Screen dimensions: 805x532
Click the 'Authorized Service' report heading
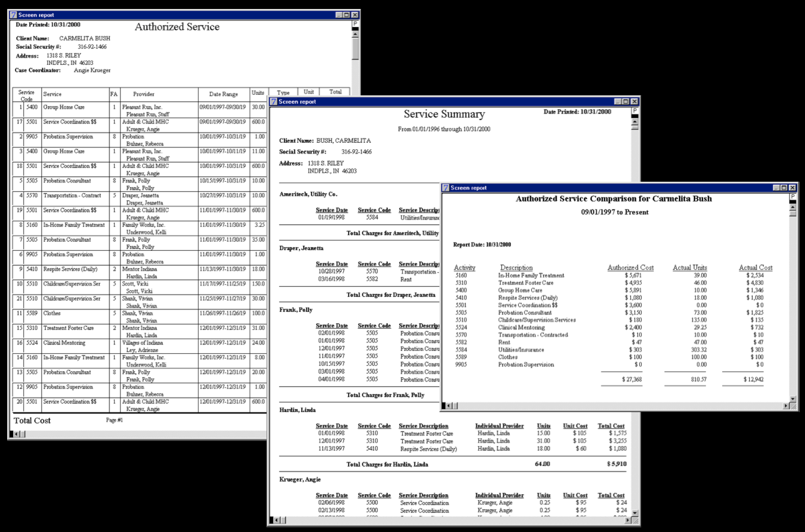tap(177, 27)
